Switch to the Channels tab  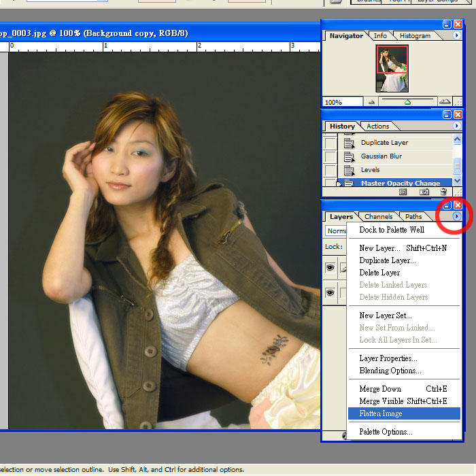(x=378, y=217)
